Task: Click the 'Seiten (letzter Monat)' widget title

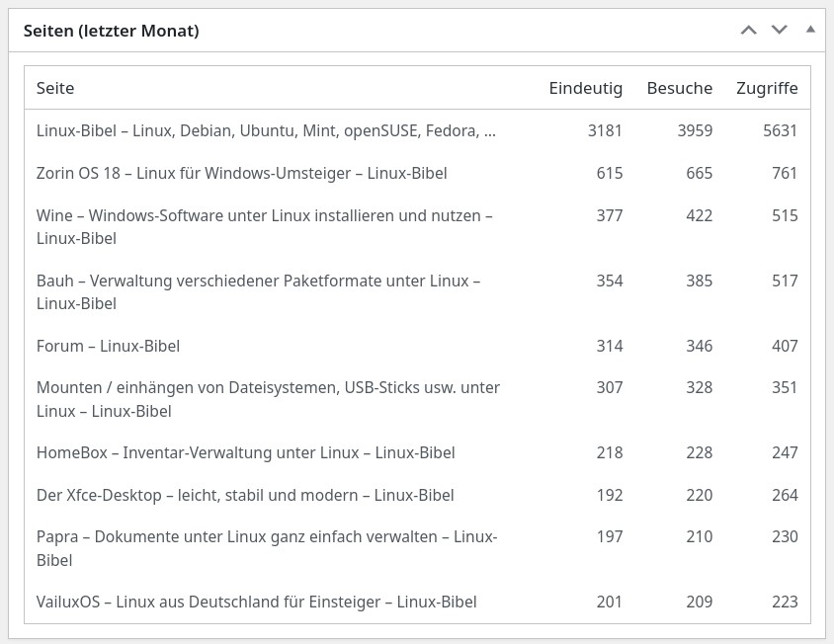Action: coord(112,31)
